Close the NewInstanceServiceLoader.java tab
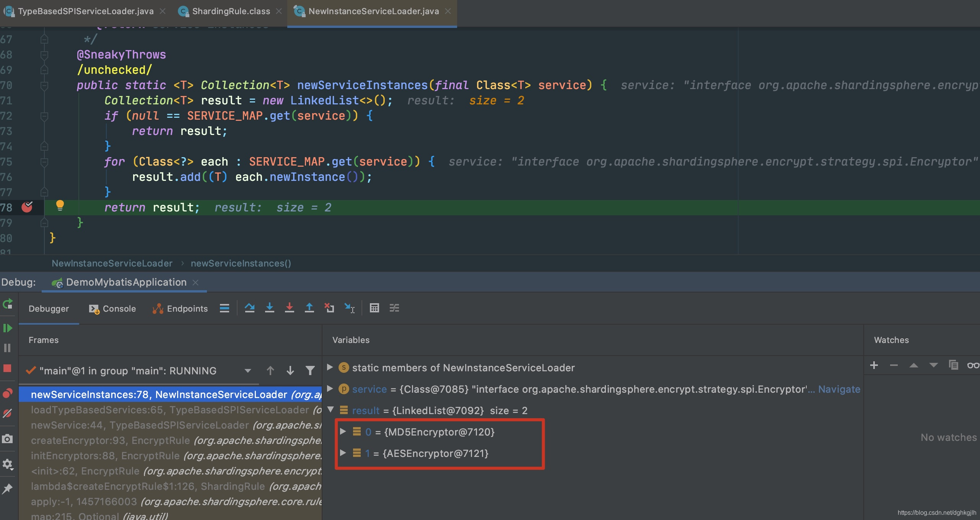Viewport: 980px width, 520px height. pyautogui.click(x=448, y=11)
